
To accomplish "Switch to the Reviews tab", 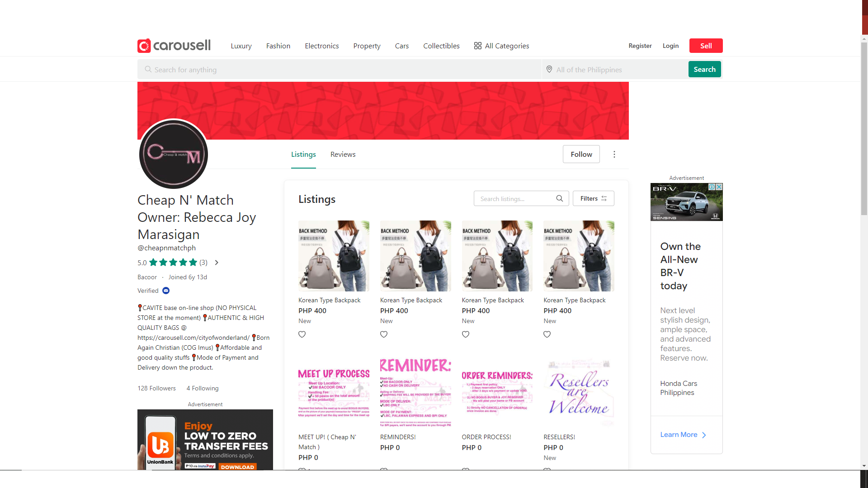I will [x=343, y=155].
